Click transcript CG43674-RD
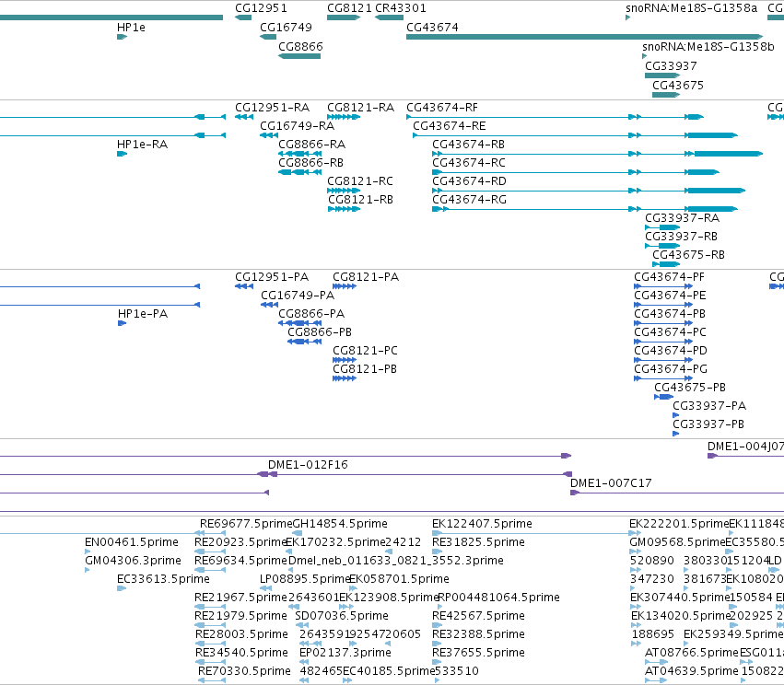This screenshot has height=685, width=784. click(x=589, y=191)
